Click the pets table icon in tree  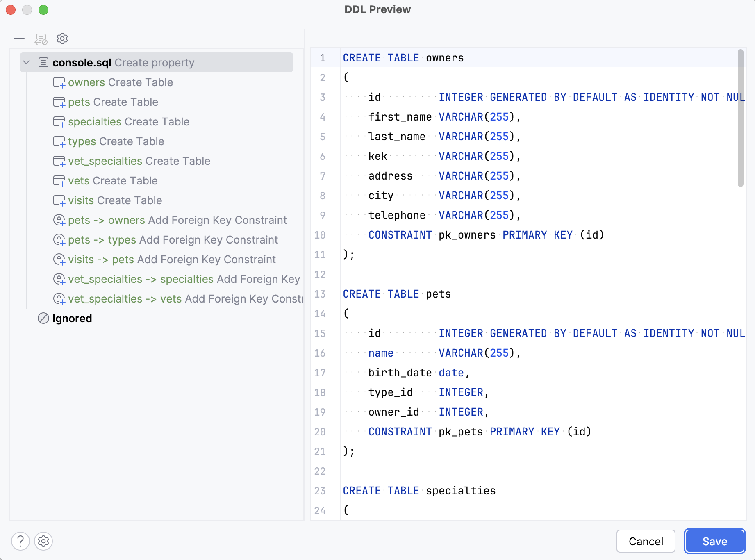[59, 102]
